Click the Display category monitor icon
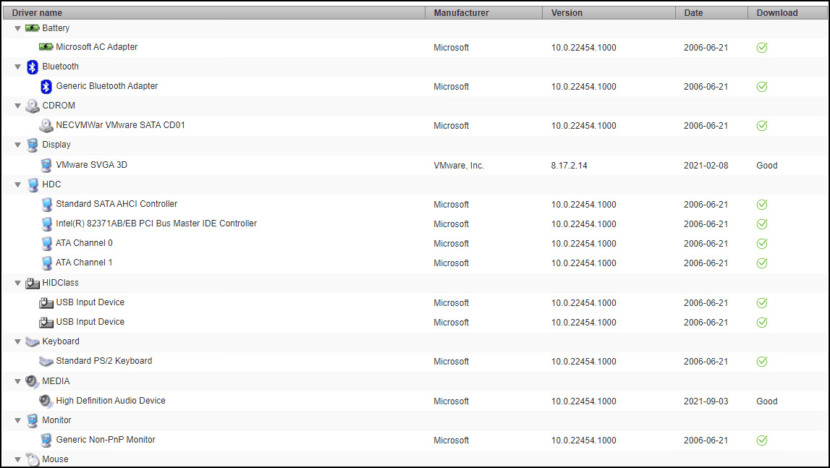Screen dimensions: 830x468 (32, 145)
